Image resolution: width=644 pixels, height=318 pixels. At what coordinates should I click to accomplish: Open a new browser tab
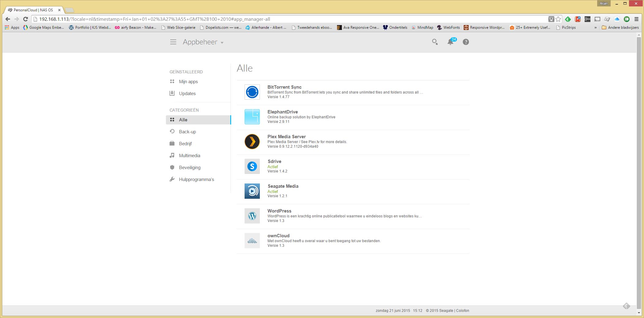(x=70, y=10)
